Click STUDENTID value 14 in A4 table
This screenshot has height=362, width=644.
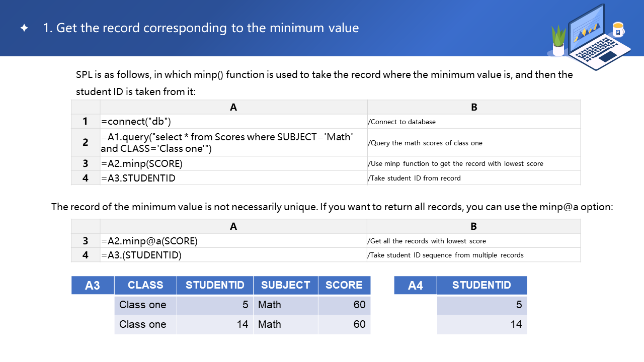[516, 324]
